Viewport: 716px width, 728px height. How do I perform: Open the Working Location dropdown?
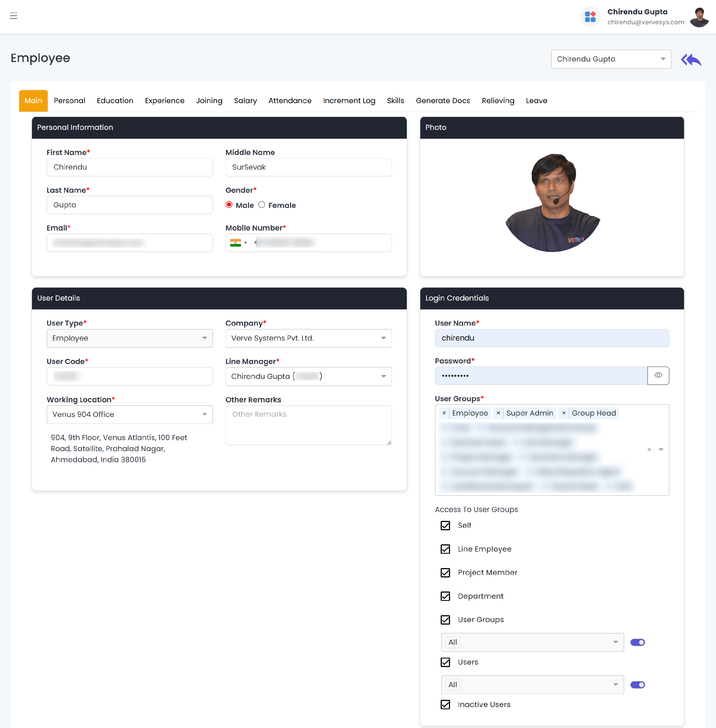coord(130,414)
